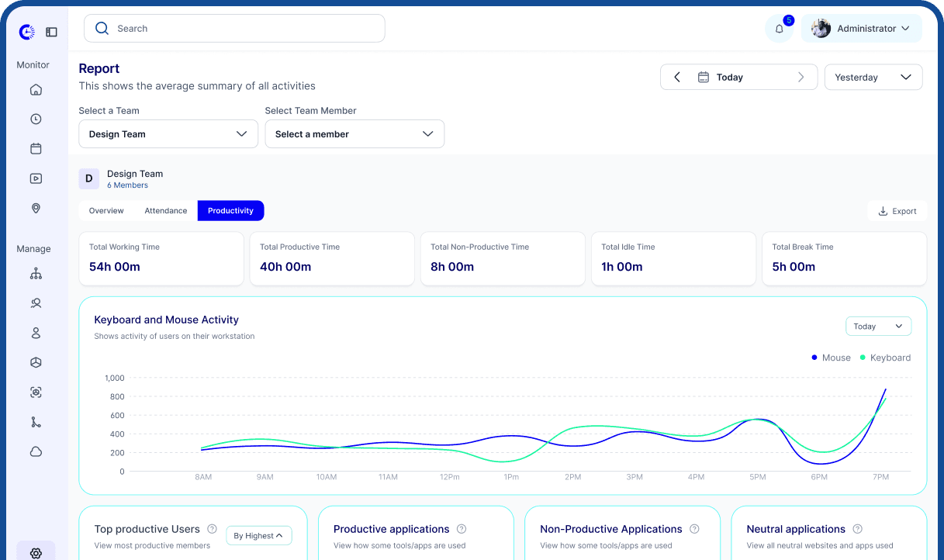The width and height of the screenshot is (944, 560).
Task: Open the org chart icon under Manage
Action: tap(36, 274)
